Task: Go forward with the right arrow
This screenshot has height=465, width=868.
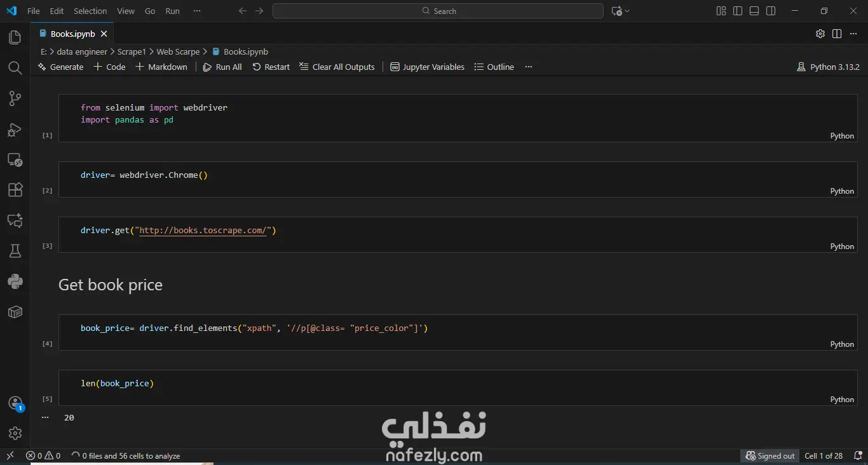Action: pyautogui.click(x=259, y=11)
